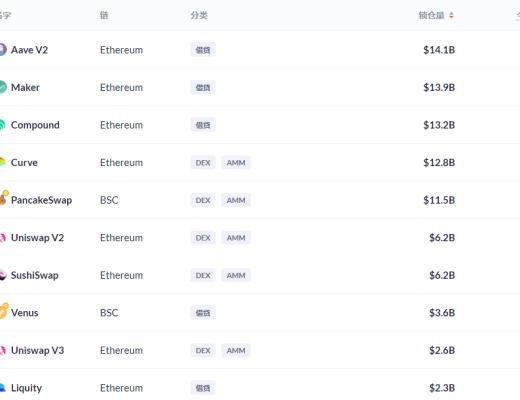The width and height of the screenshot is (520, 400).
Task: Open the Aave V2 protocol link
Action: coord(29,50)
